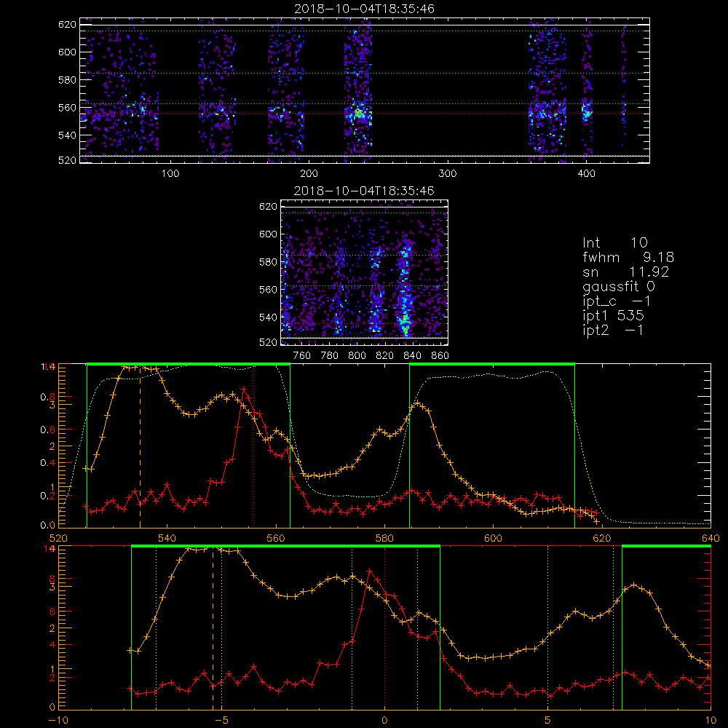The image size is (728, 728).
Task: Click the green vertical line at 584 profile plot
Action: click(409, 446)
